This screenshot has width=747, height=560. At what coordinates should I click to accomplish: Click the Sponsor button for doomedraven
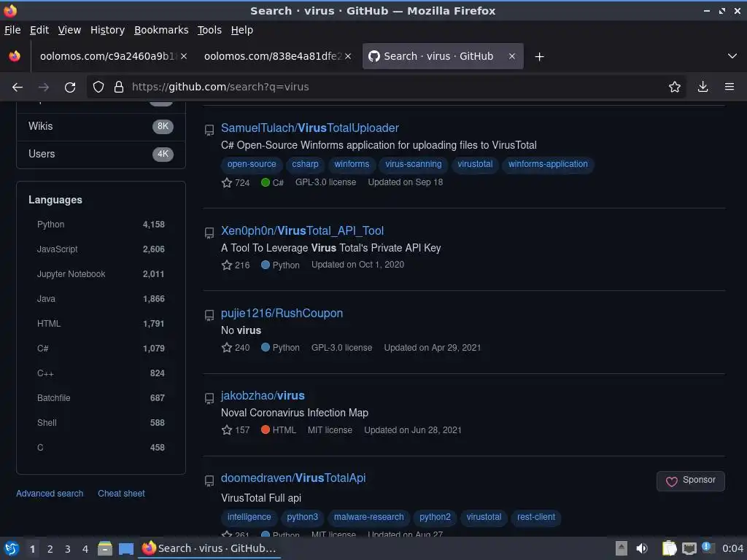[690, 481]
